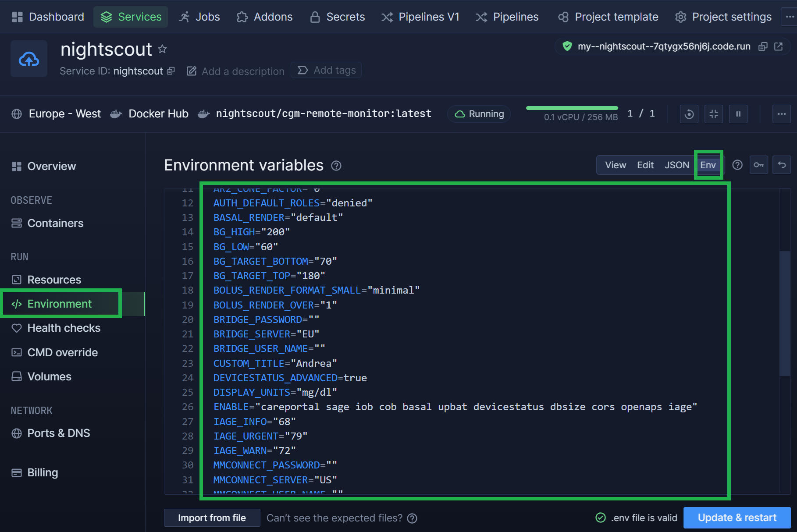The image size is (797, 532).
Task: Select the Env mode
Action: coord(708,165)
